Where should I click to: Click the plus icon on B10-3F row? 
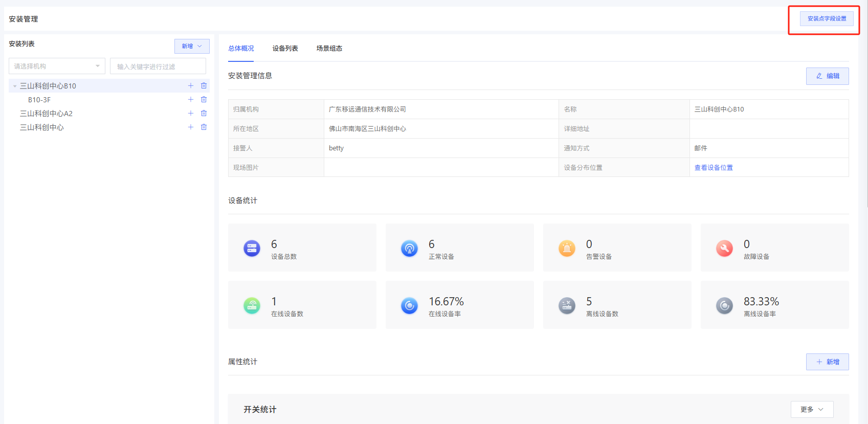pyautogui.click(x=191, y=100)
